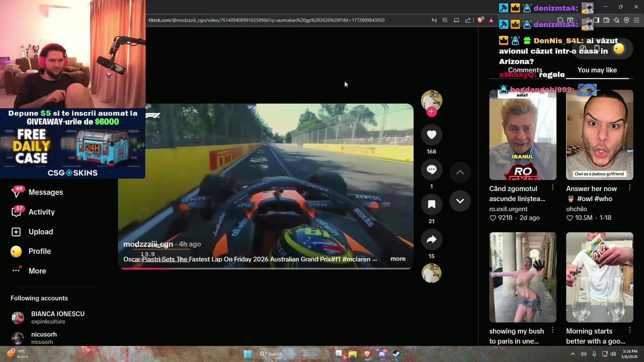Click the 'Answer her now' video title

tap(591, 194)
